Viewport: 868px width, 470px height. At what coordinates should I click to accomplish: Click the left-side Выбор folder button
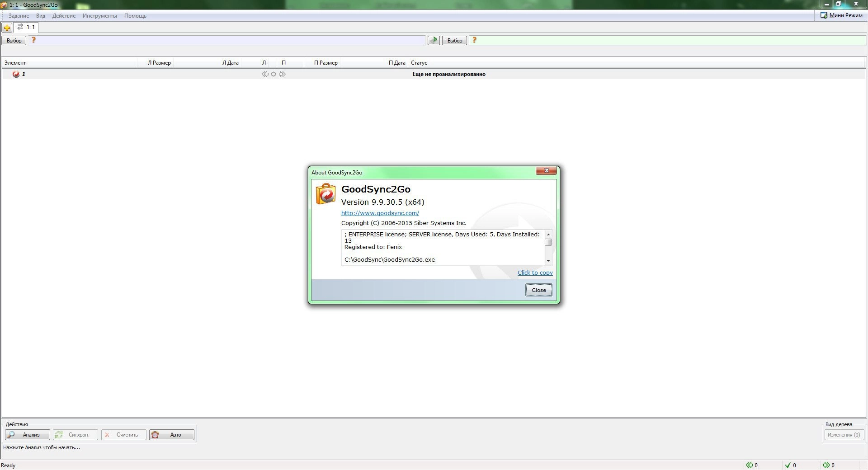[x=14, y=41]
